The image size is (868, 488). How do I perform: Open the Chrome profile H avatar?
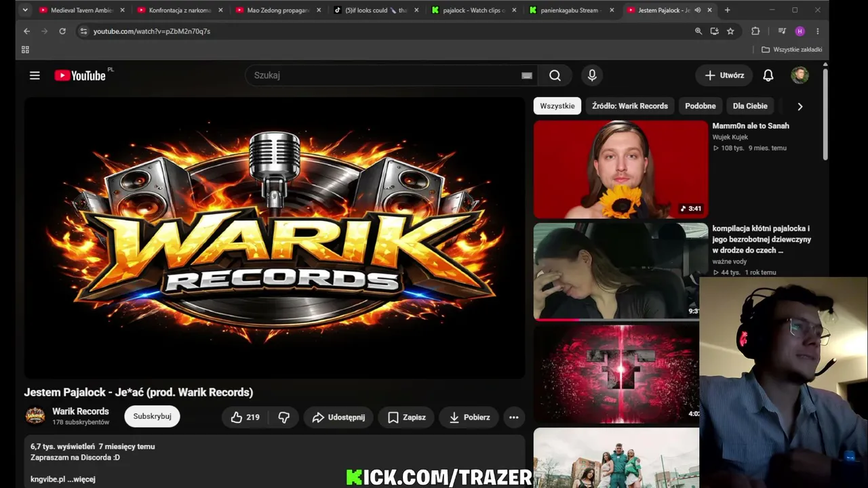coord(800,31)
